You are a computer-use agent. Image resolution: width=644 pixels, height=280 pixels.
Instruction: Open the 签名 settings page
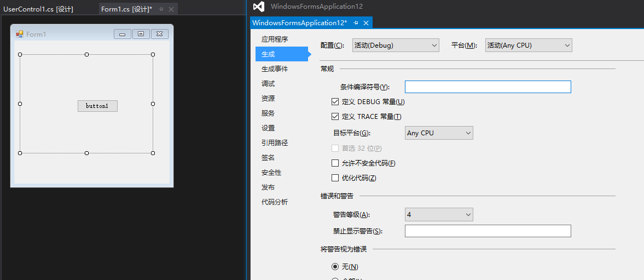pos(268,158)
